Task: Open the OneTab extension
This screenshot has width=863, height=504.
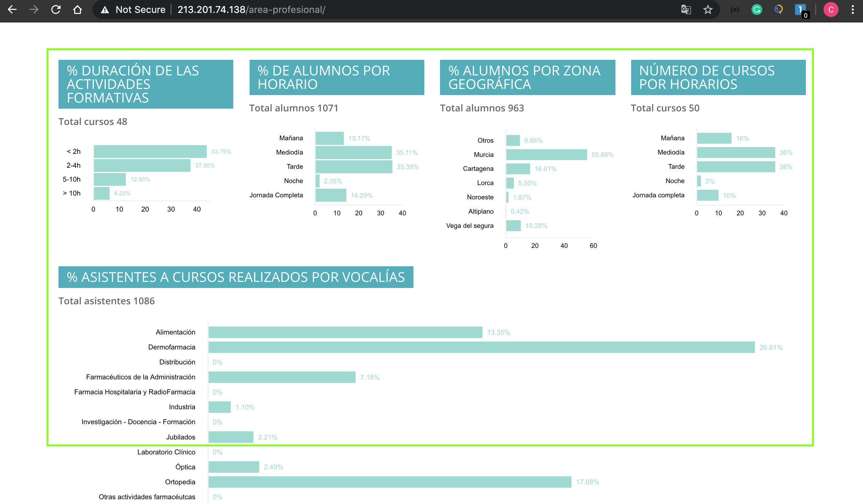Action: 800,10
